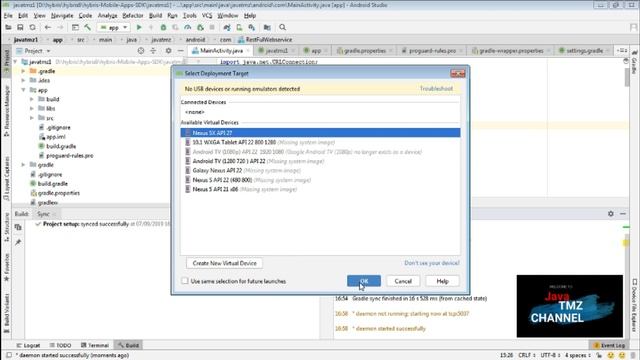Click the Back navigation arrow
Screen dimensions: 640x360
point(48,27)
